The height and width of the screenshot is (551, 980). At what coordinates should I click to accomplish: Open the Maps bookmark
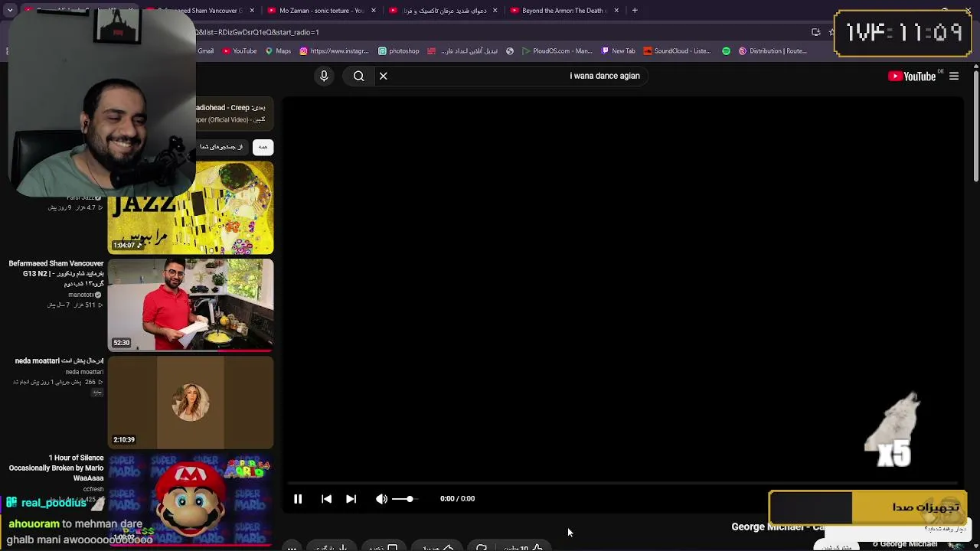(x=278, y=51)
